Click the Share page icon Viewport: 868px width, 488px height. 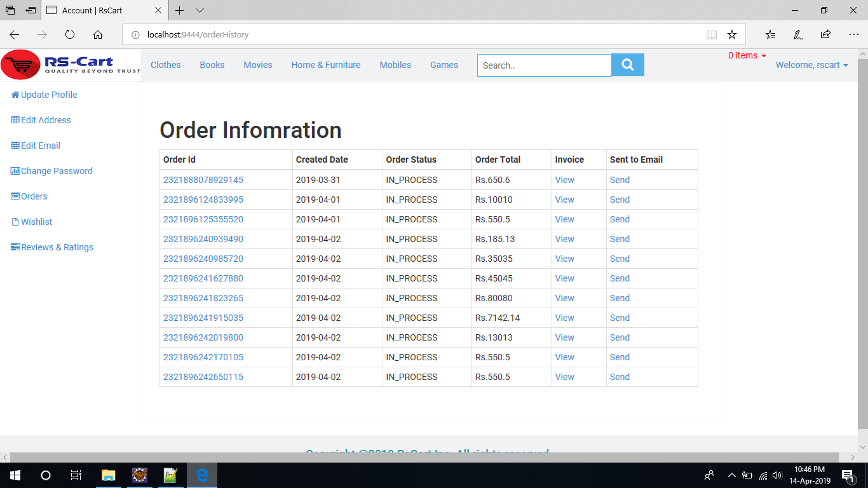point(825,35)
